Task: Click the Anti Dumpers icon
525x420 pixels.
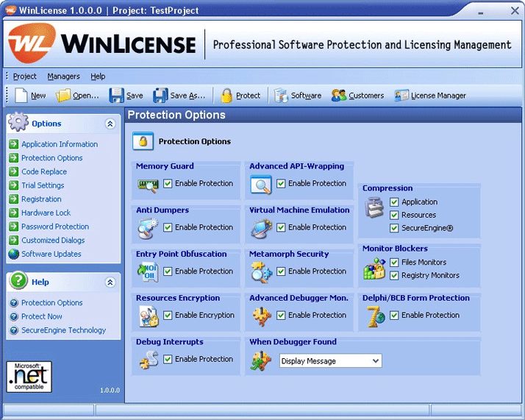Action: (148, 229)
